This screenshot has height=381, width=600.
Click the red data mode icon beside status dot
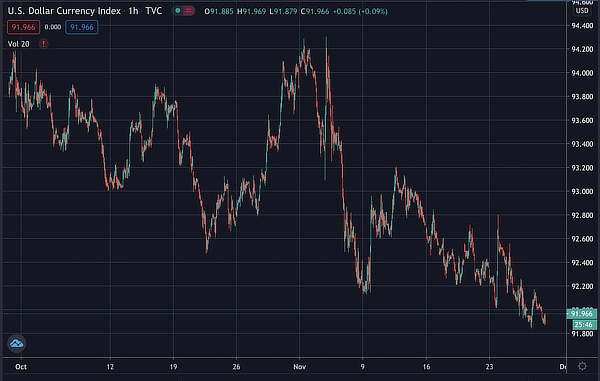point(188,11)
